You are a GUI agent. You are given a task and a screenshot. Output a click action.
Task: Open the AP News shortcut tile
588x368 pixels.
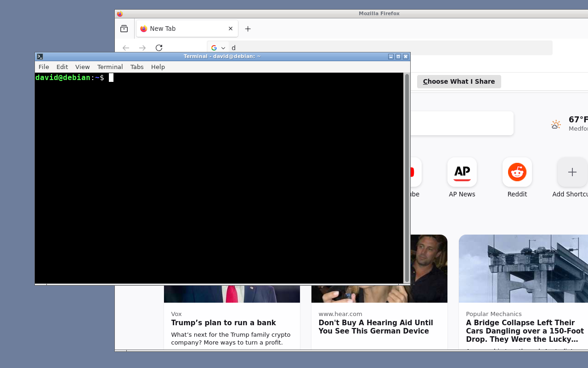(462, 172)
